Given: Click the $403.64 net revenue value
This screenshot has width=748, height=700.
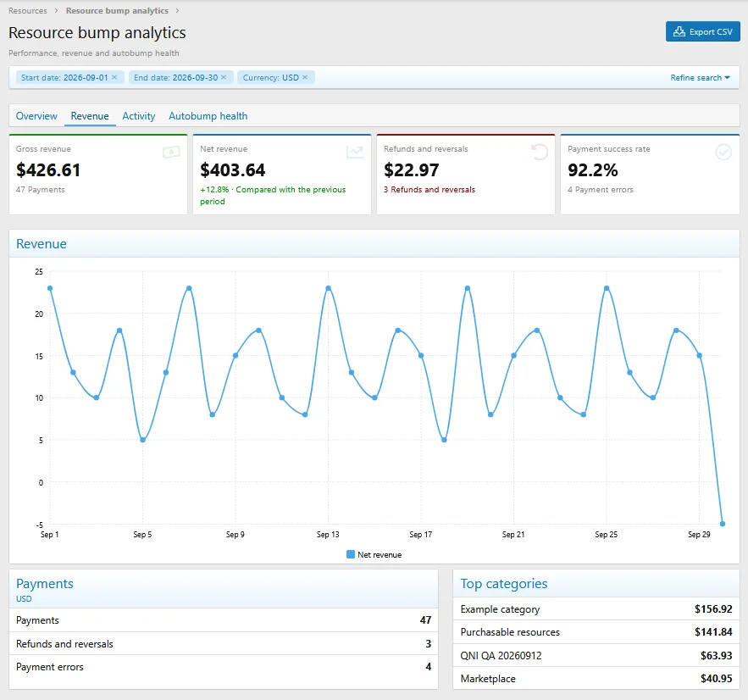Looking at the screenshot, I should (x=232, y=169).
